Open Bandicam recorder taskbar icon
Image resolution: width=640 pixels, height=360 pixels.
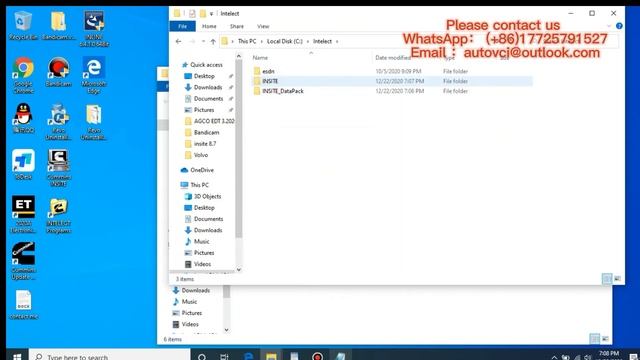(x=317, y=356)
